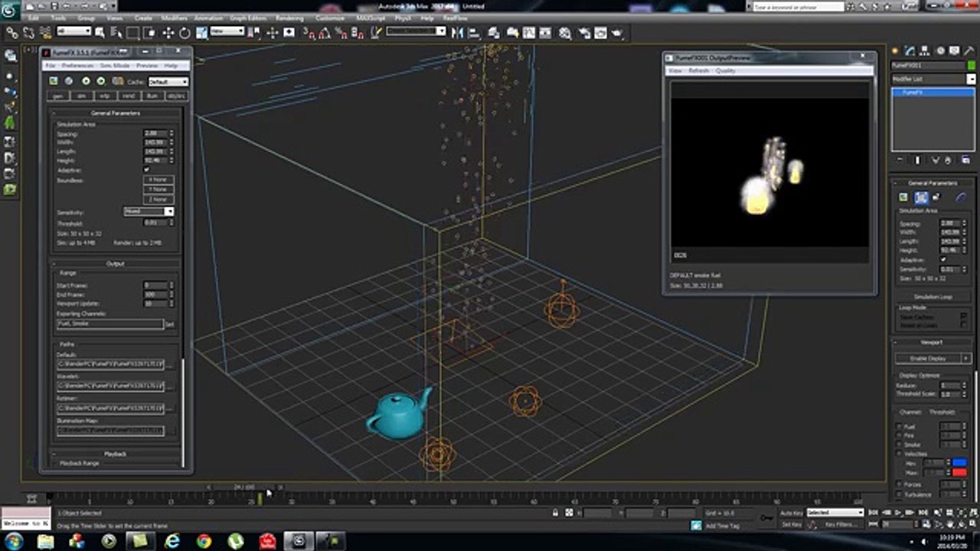Enable Forces channel display checkbox
This screenshot has height=551, width=980.
tap(900, 484)
